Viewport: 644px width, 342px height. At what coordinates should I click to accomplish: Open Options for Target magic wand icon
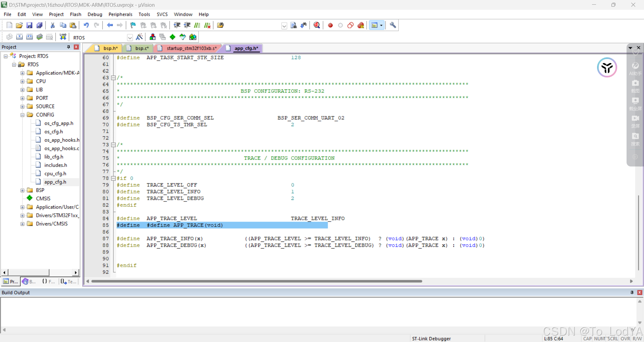coord(140,37)
